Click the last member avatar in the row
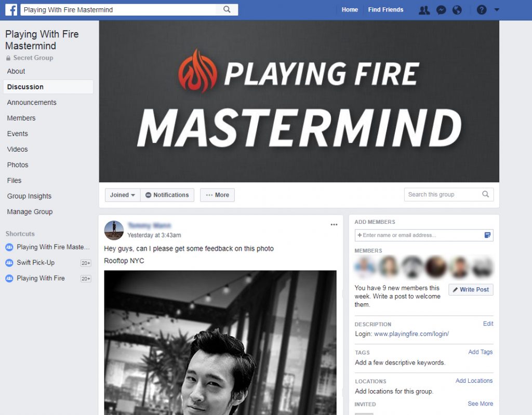 (x=483, y=266)
